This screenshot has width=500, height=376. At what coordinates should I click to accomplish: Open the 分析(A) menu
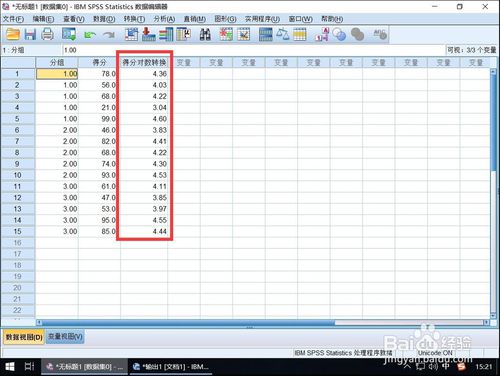pos(164,19)
